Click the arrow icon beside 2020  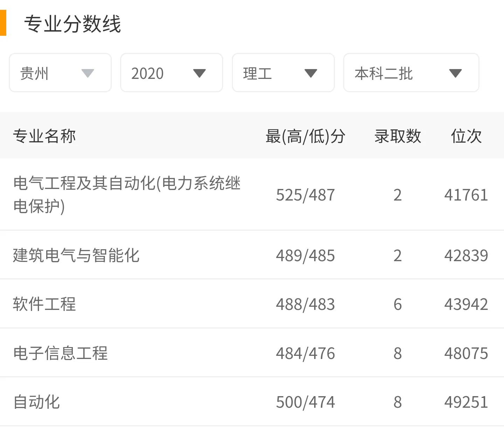(x=199, y=73)
